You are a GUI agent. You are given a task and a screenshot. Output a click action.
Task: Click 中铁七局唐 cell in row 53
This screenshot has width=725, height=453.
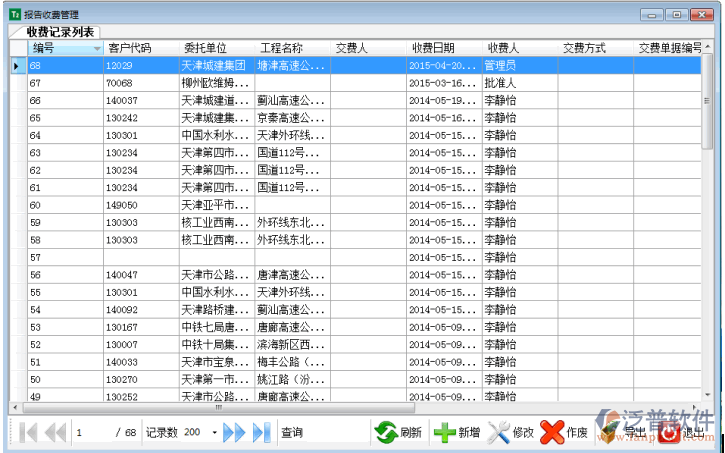(217, 327)
